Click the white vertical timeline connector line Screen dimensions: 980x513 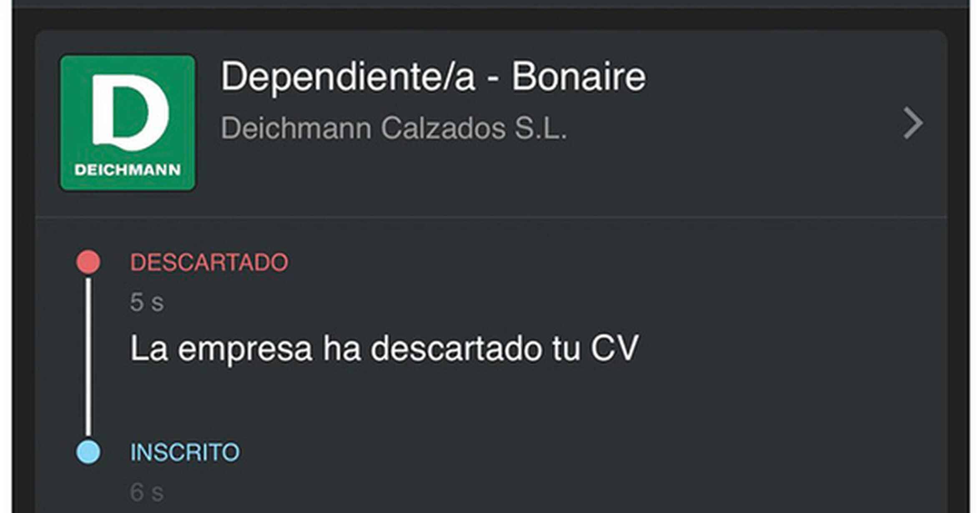(x=88, y=357)
